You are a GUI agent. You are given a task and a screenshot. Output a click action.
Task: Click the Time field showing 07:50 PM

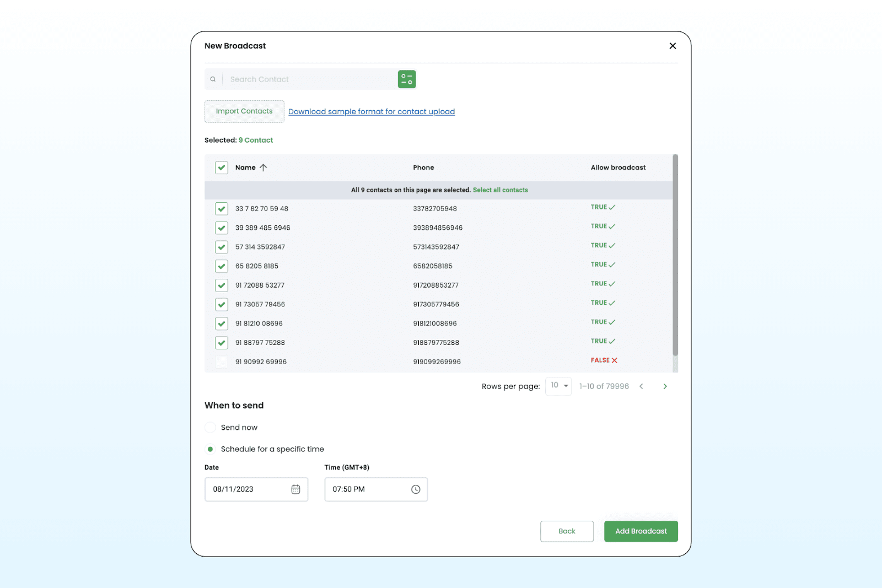click(376, 489)
